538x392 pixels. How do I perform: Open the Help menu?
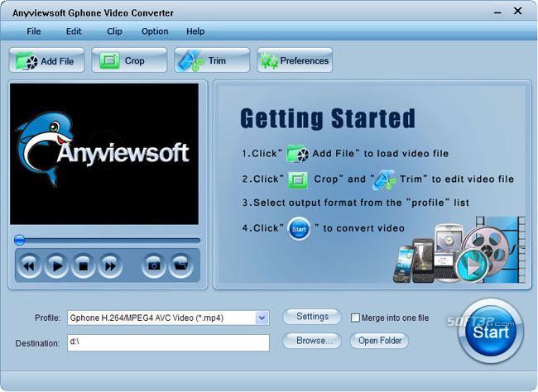pyautogui.click(x=195, y=31)
